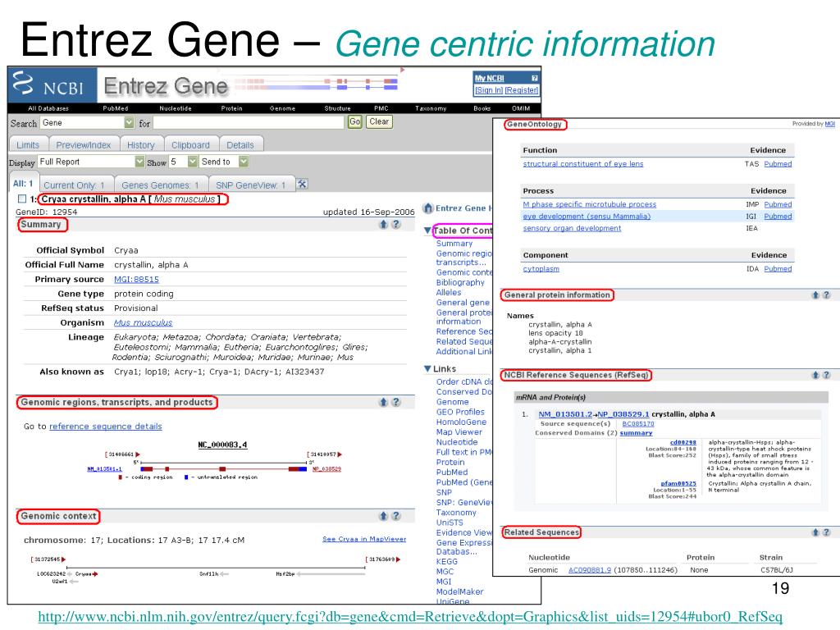Open M phase specific microtubule process link
The image size is (840, 630).
[x=589, y=204]
